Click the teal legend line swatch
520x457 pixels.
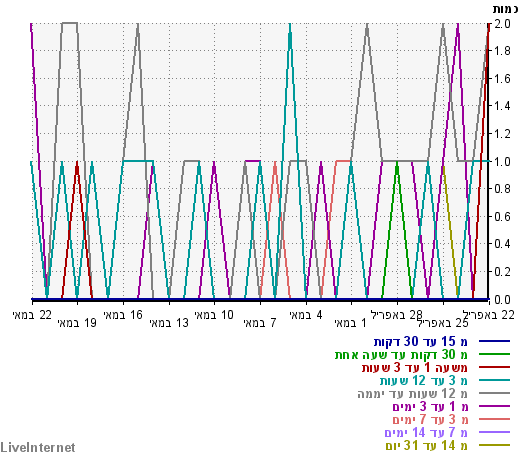pos(494,380)
